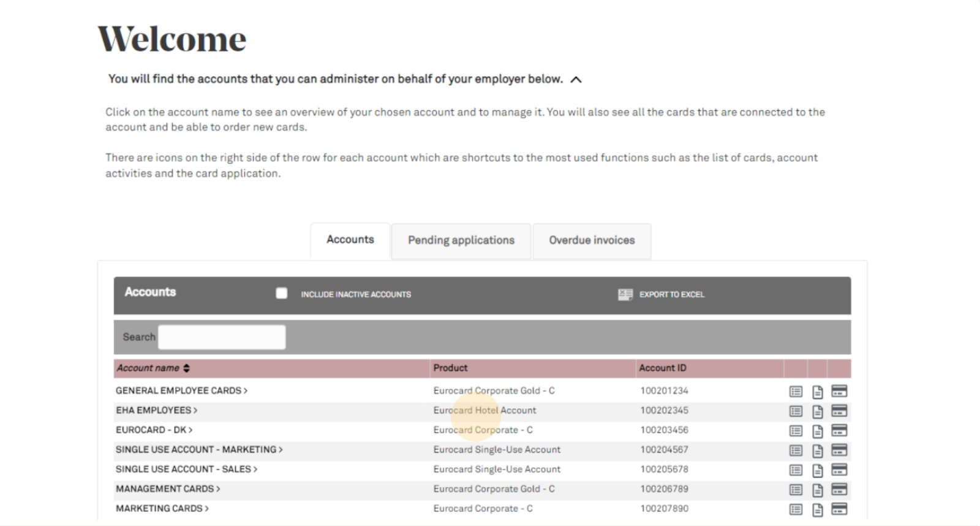This screenshot has height=526, width=980.
Task: Open the EHA EMPLOYEES account link
Action: [x=156, y=410]
